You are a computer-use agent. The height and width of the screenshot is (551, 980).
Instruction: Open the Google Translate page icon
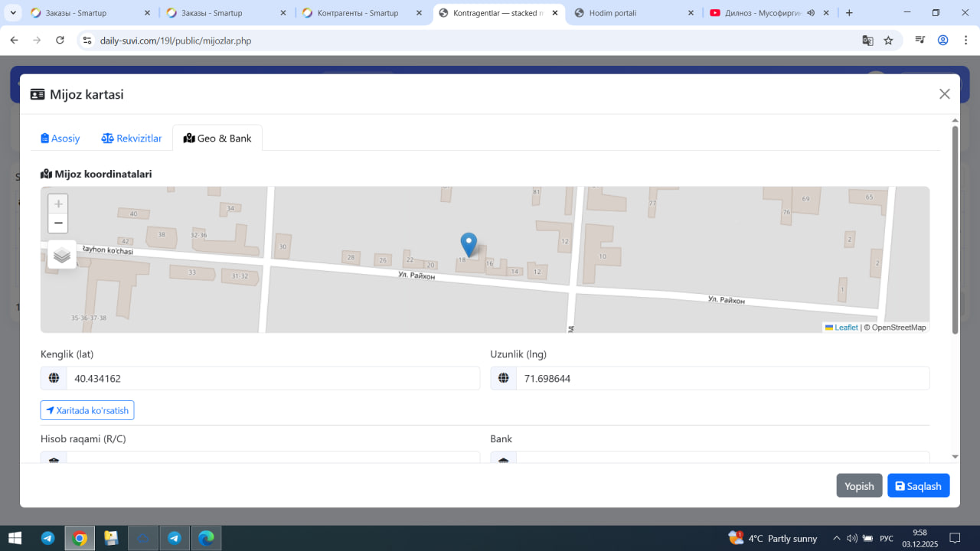tap(867, 41)
